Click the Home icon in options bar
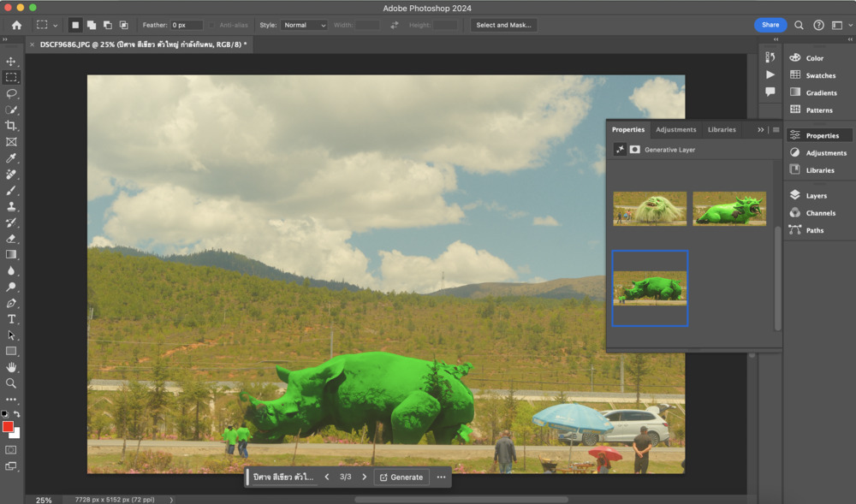 [x=16, y=26]
